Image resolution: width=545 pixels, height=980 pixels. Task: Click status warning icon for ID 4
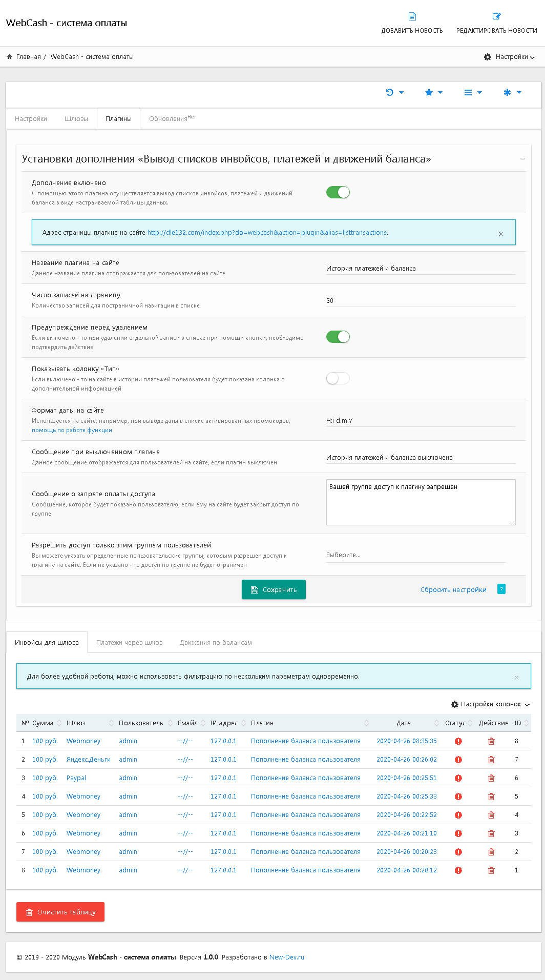point(458,815)
